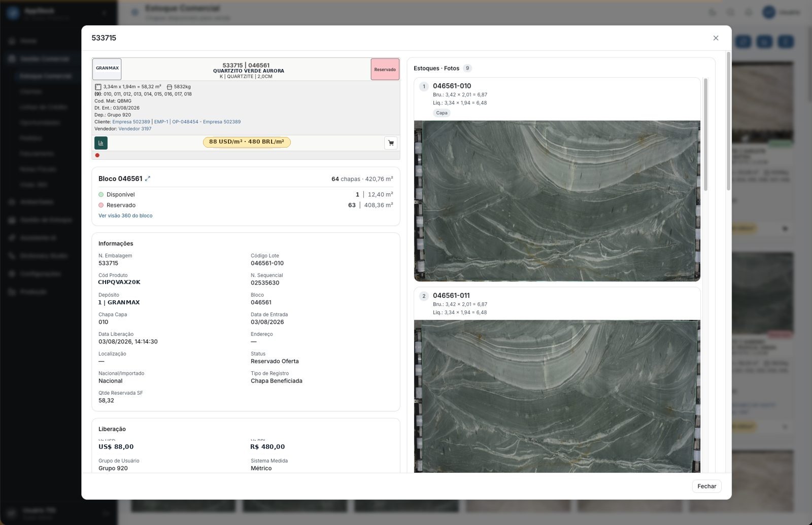The height and width of the screenshot is (525, 812).
Task: Click the Disponível area value 12,40 m²
Action: coord(381,195)
